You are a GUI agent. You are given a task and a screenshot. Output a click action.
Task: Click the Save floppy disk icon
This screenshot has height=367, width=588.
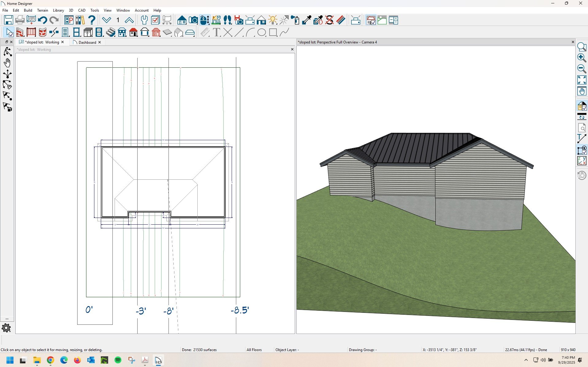[8, 20]
